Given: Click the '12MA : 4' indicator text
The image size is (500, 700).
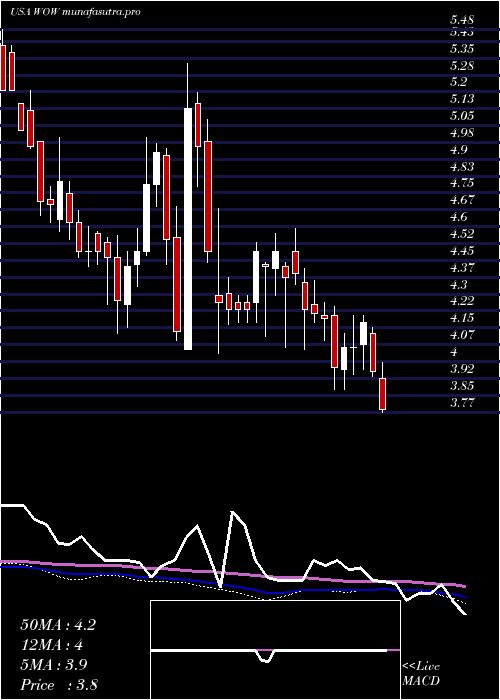Looking at the screenshot, I should coord(53,645).
